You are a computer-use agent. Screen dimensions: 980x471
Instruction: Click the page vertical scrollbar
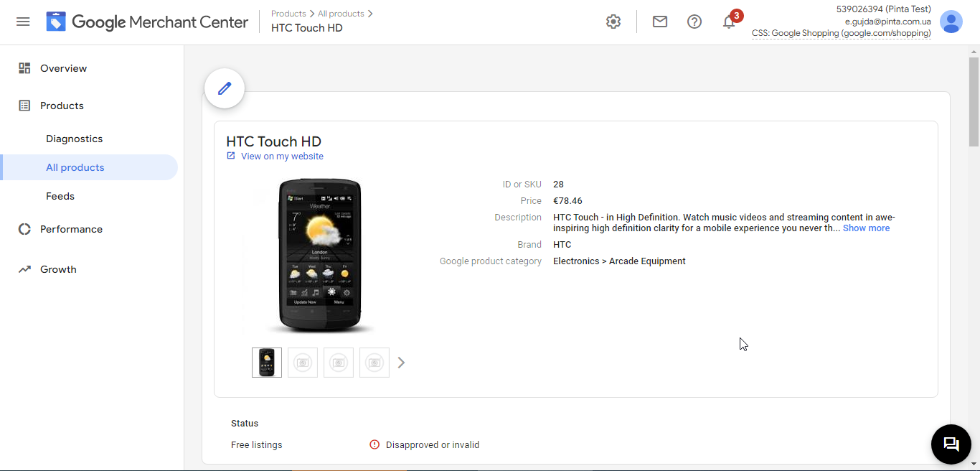point(974,101)
